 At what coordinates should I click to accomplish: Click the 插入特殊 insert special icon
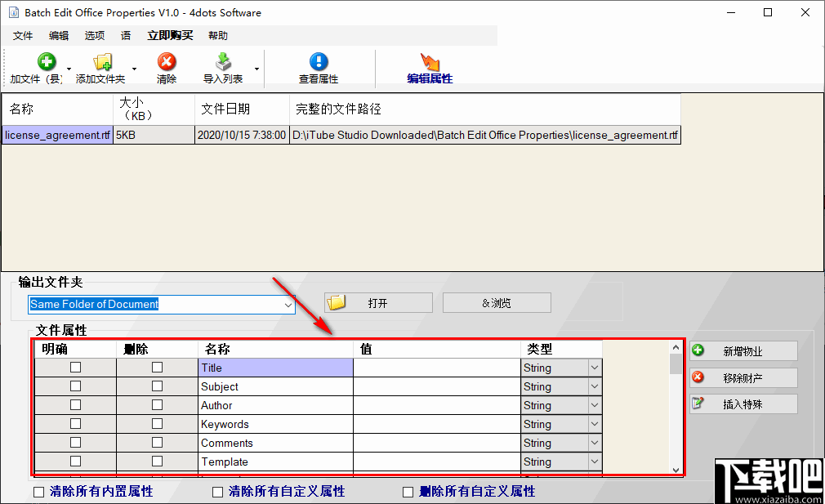698,403
